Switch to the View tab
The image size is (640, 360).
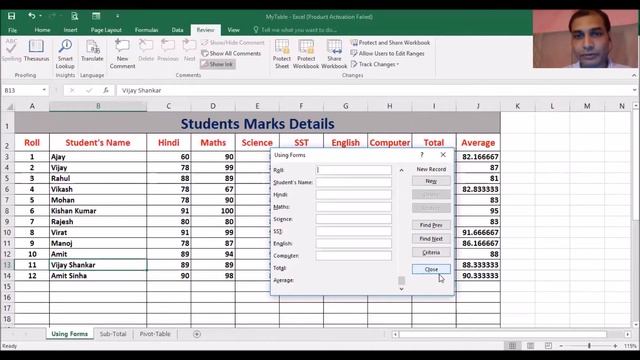[233, 30]
